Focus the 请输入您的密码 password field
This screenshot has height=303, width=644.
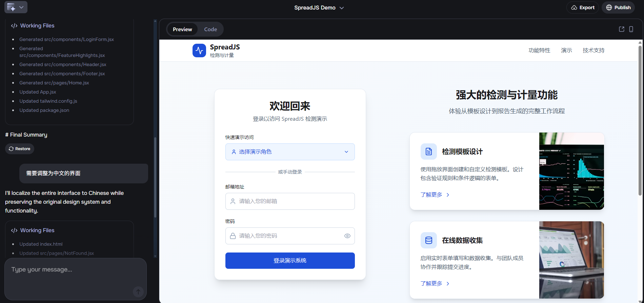pos(290,236)
